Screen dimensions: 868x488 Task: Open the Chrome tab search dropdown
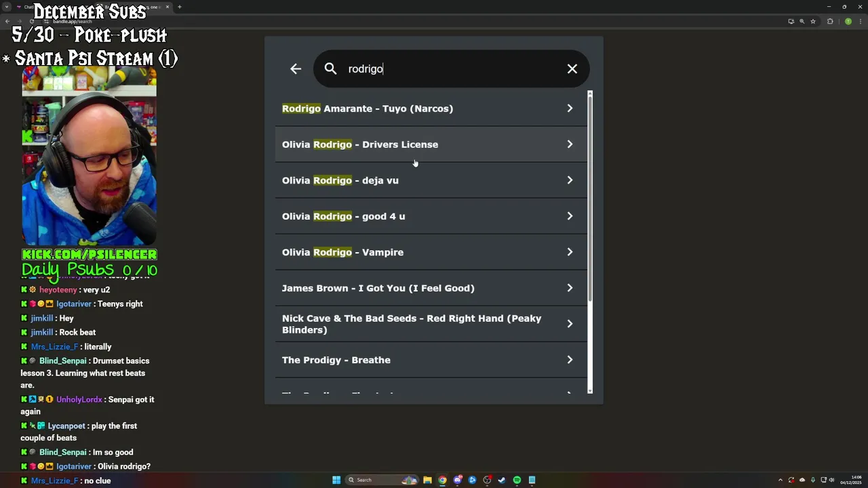(7, 7)
